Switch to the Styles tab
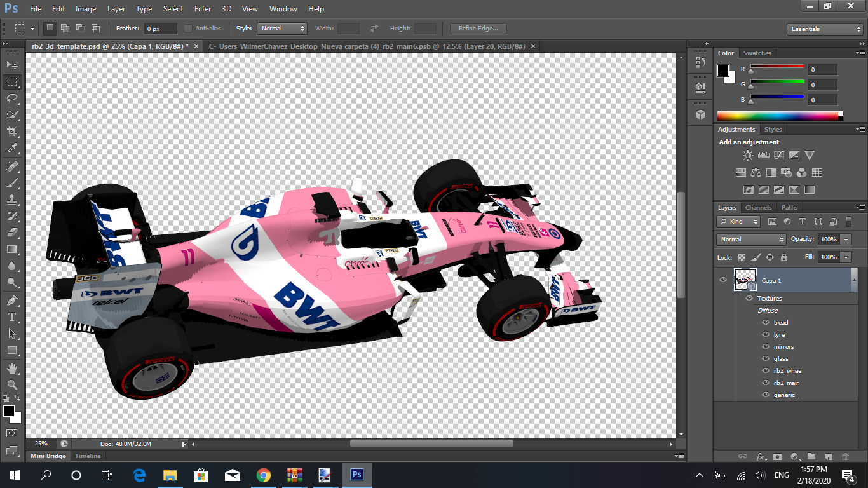This screenshot has width=868, height=488. pos(773,130)
